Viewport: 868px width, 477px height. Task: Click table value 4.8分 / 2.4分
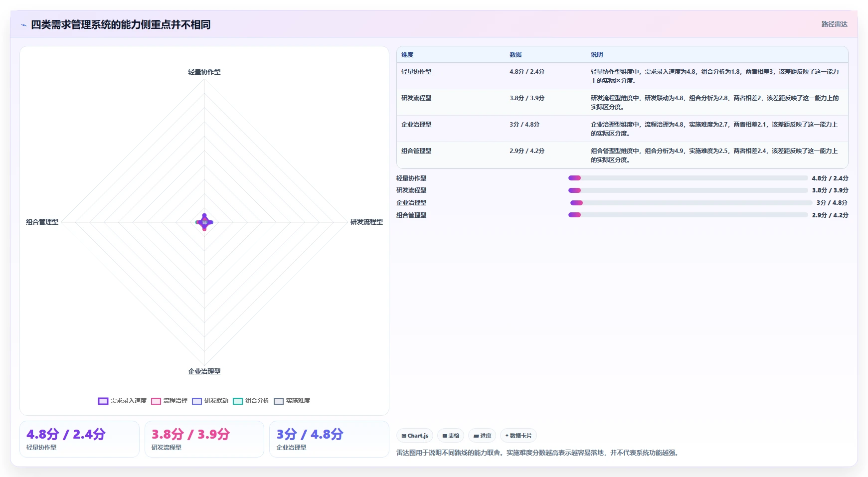[x=527, y=72]
